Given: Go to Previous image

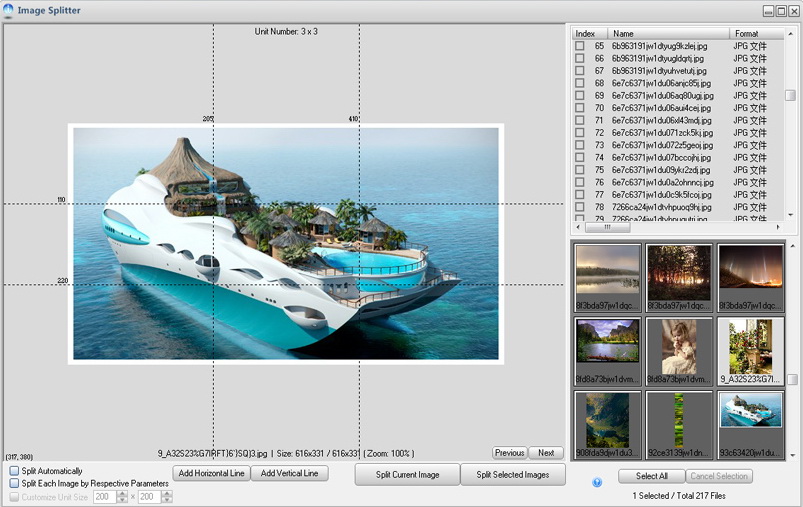Looking at the screenshot, I should click(x=510, y=453).
